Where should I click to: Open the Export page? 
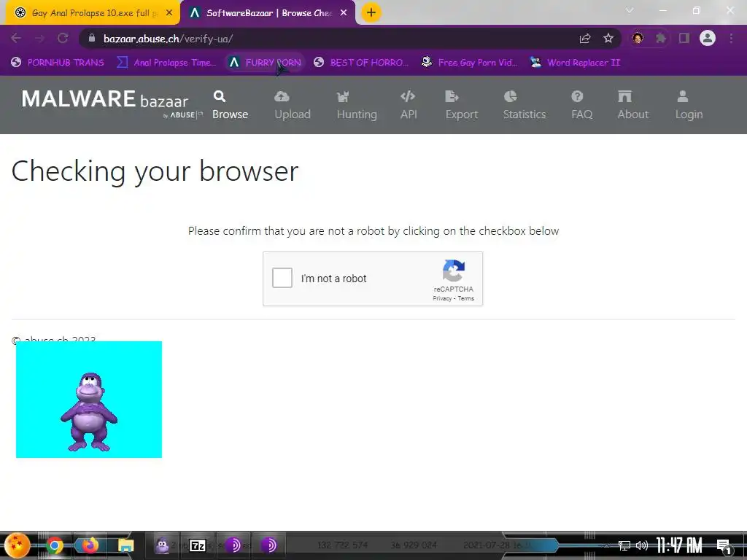pos(461,105)
